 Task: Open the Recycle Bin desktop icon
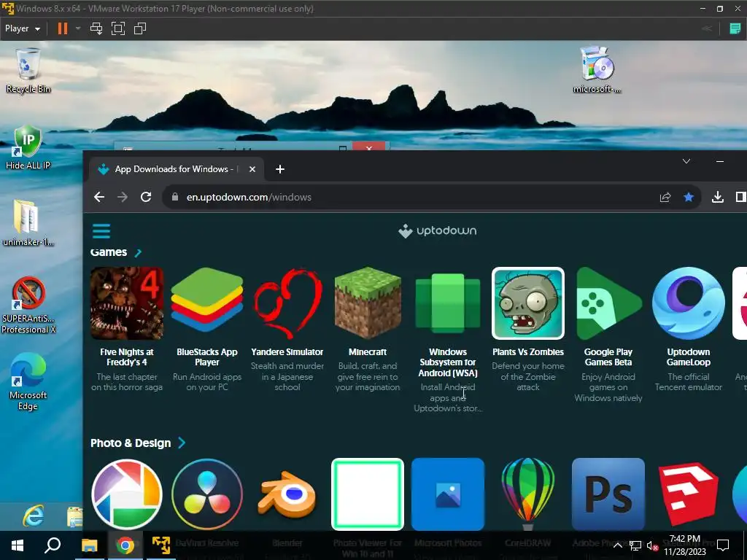[28, 71]
